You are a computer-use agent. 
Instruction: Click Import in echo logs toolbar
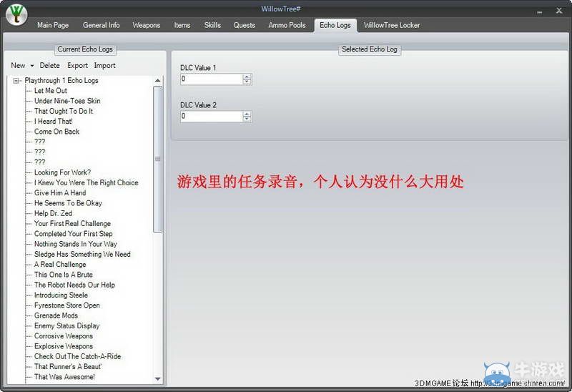104,65
